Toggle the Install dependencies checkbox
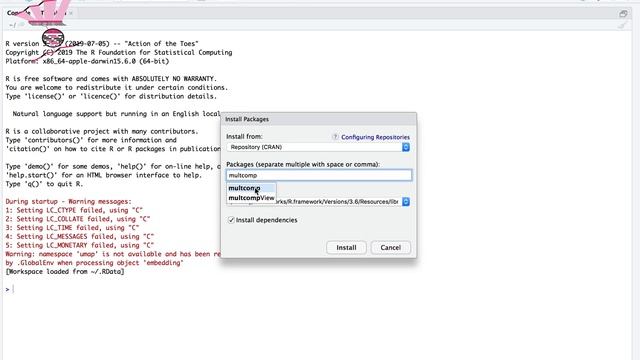The image size is (640, 360). coord(231,220)
